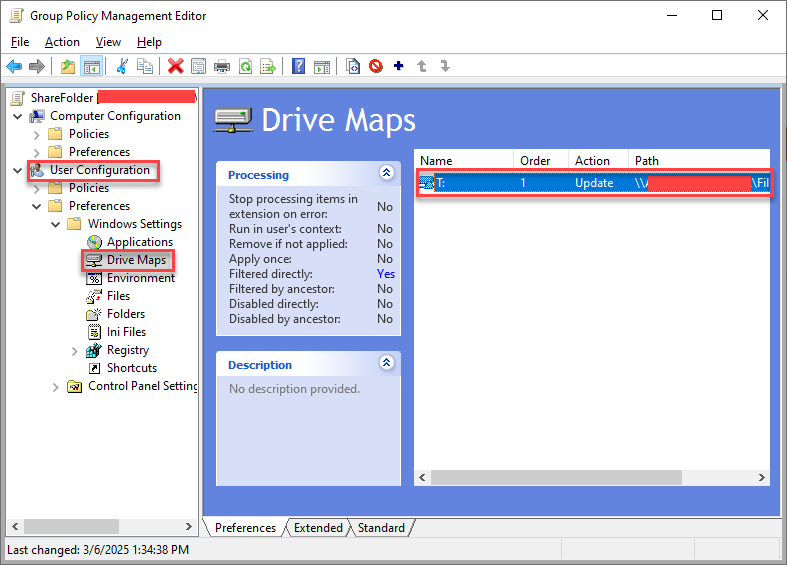Sort by the Order column header

[x=541, y=161]
